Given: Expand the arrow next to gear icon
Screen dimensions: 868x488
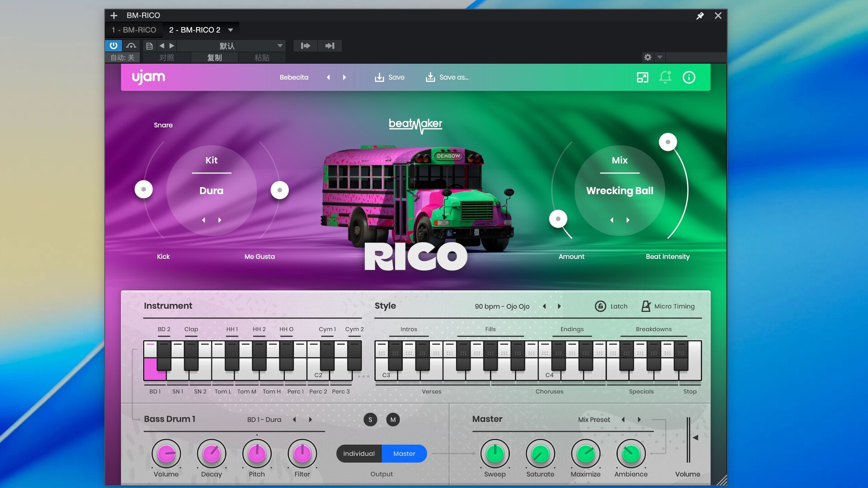Looking at the screenshot, I should (660, 57).
